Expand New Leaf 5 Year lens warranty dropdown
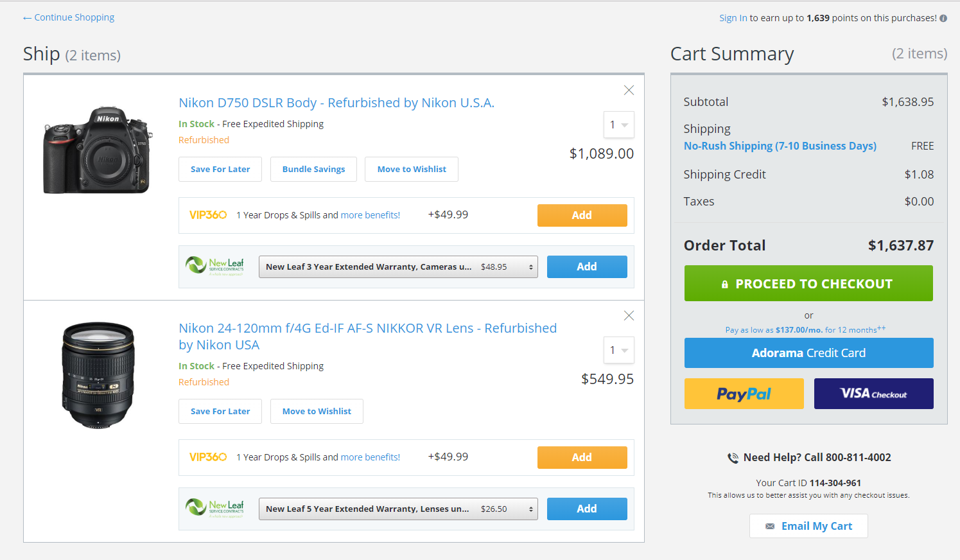Screen dimensions: 960x560 [397, 509]
